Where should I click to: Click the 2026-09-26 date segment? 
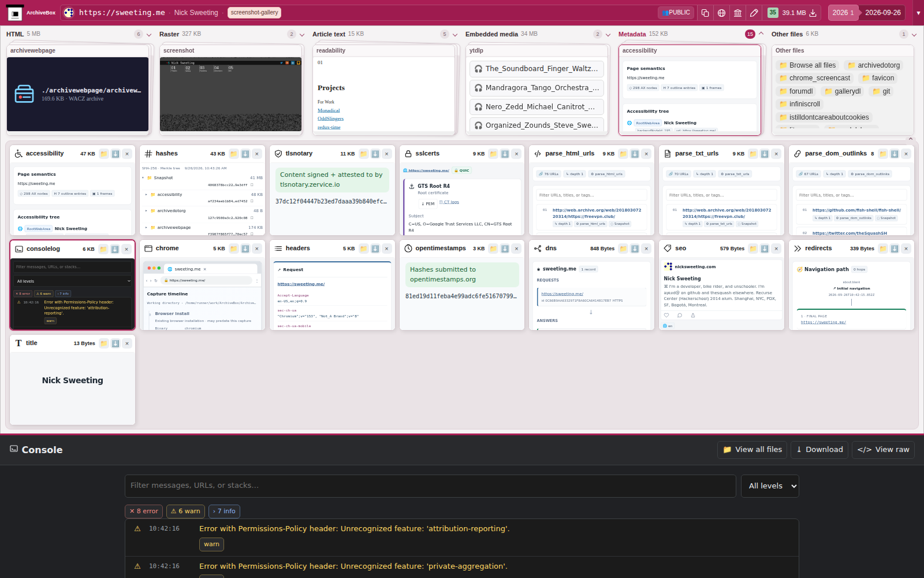click(883, 13)
